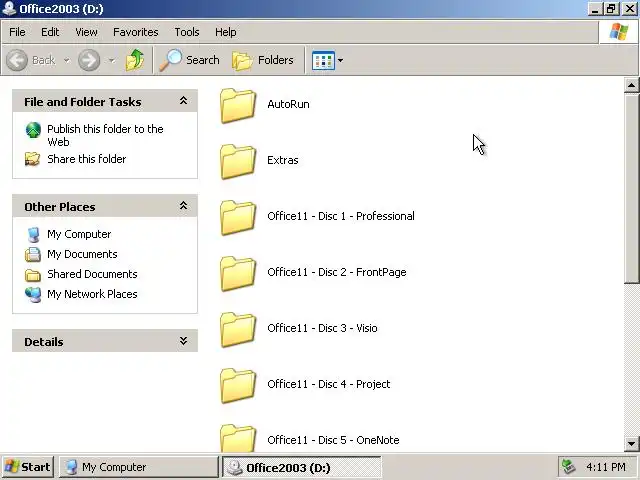Collapse the Other Places panel

[183, 206]
